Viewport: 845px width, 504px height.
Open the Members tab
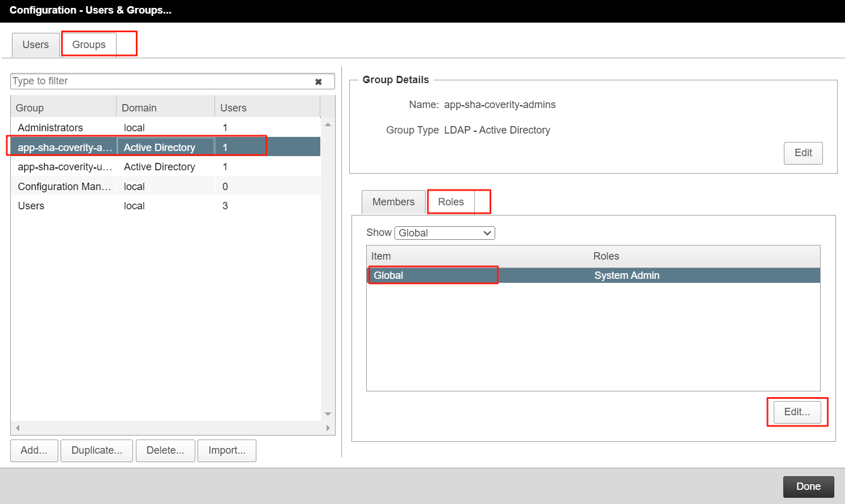pyautogui.click(x=393, y=202)
